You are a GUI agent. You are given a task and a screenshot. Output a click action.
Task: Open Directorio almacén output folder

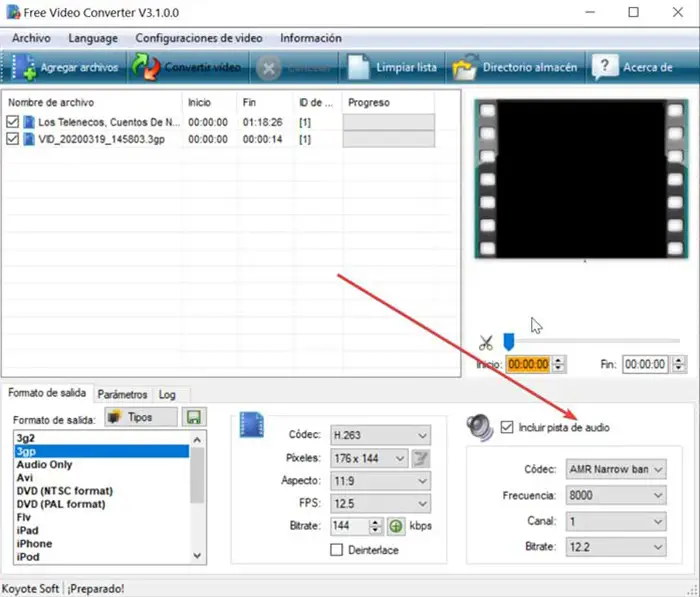(515, 67)
